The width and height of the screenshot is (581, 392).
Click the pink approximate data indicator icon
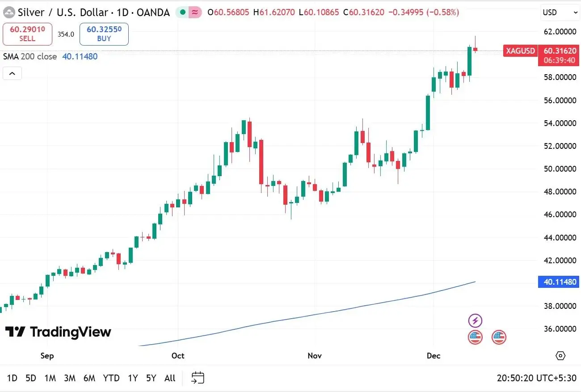click(194, 13)
